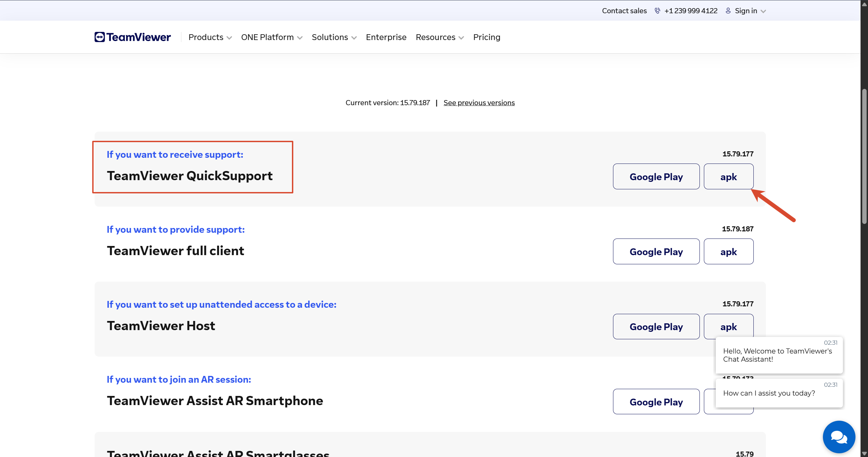This screenshot has width=868, height=457.
Task: Expand the ONE Platform menu
Action: [x=272, y=37]
